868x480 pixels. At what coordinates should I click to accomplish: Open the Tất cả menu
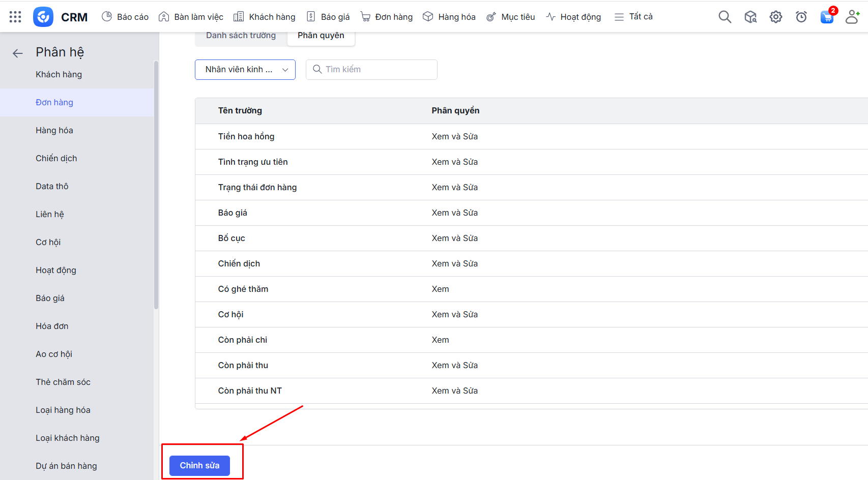click(633, 17)
